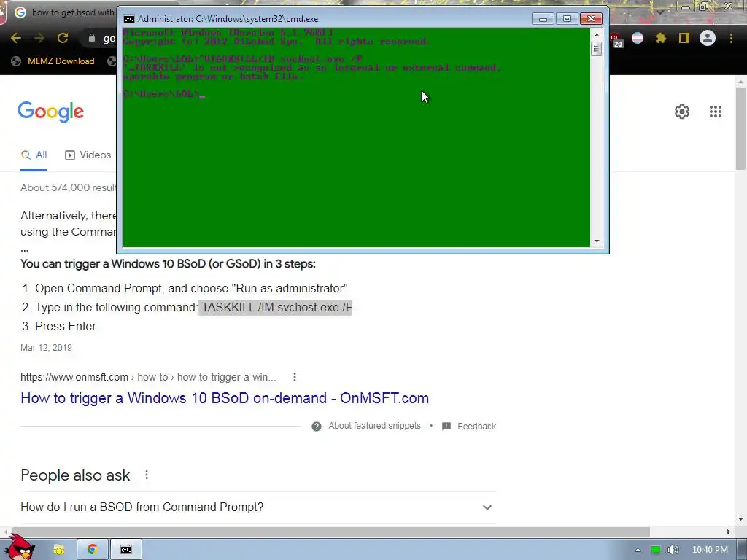Select the All search tab
This screenshot has width=747, height=560.
click(34, 155)
